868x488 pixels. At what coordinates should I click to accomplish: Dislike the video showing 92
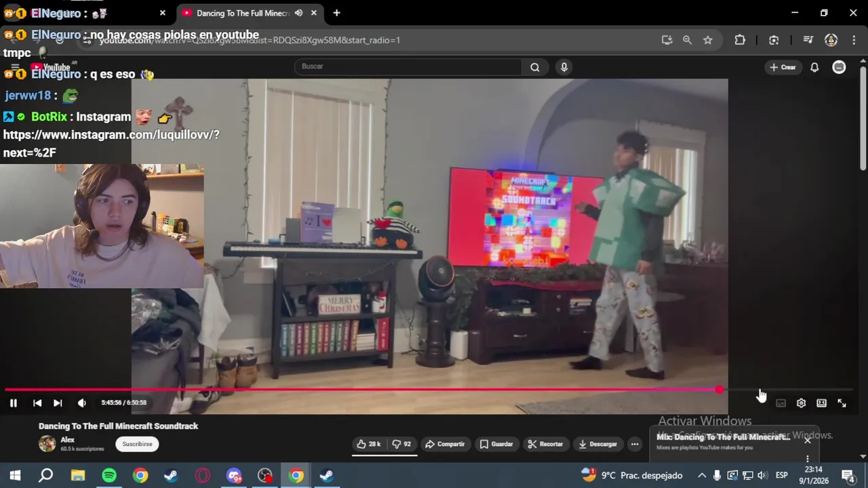pyautogui.click(x=402, y=444)
